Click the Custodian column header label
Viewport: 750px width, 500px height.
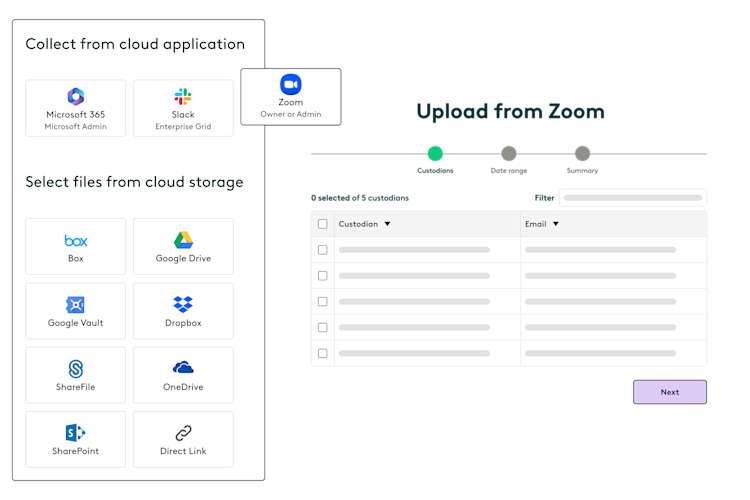(x=358, y=224)
